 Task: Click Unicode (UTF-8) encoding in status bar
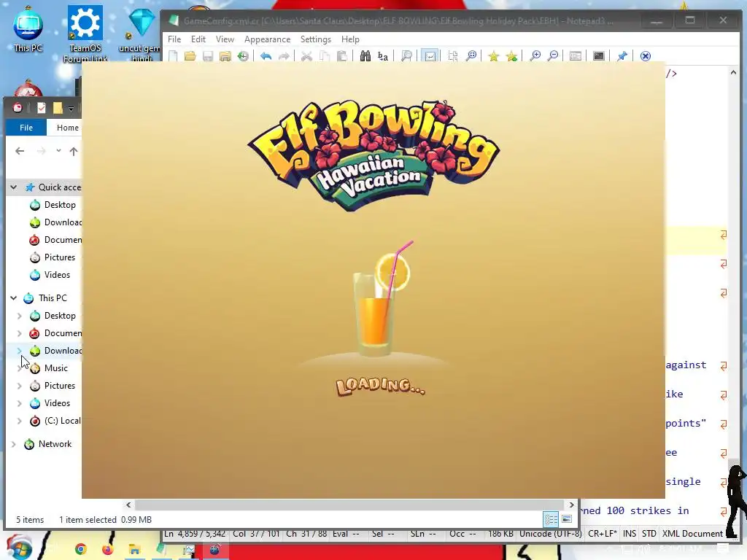point(550,534)
